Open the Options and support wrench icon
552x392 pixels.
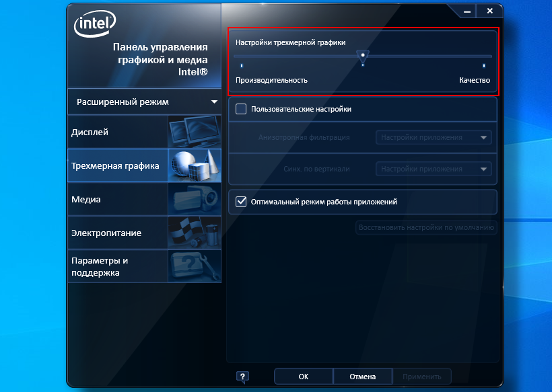[195, 266]
